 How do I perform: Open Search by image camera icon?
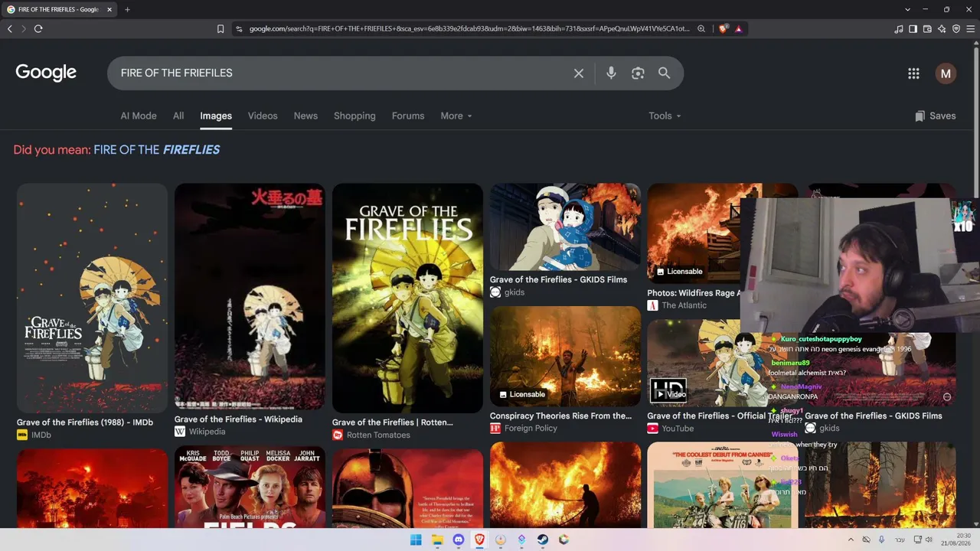point(638,73)
